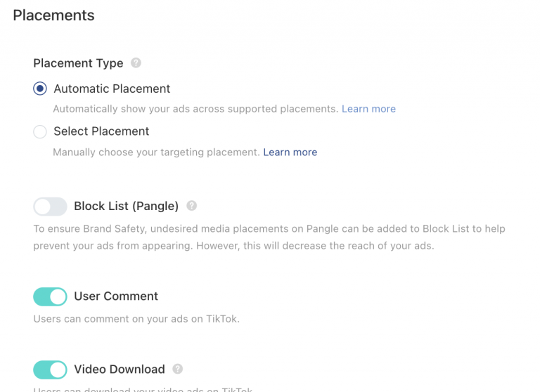Open Learn more link for manual placement

click(x=290, y=152)
